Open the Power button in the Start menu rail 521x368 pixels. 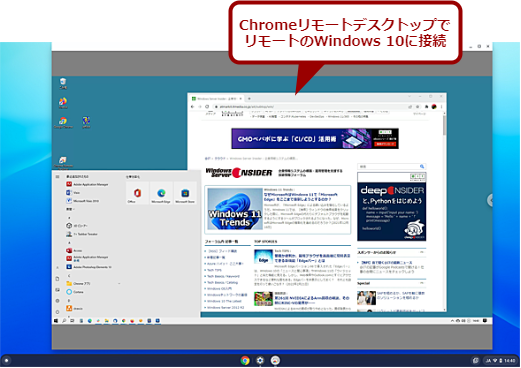[x=57, y=312]
